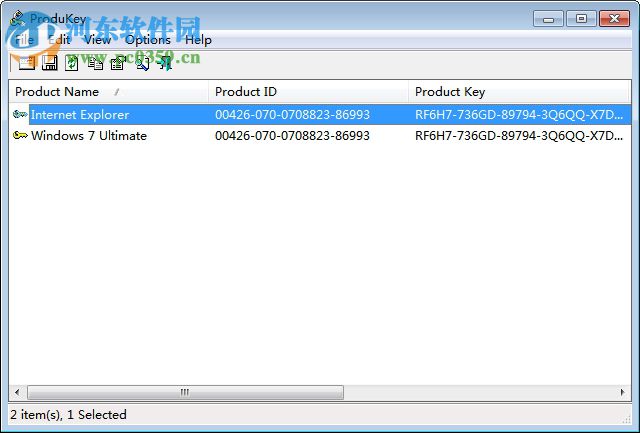Click the Select Source toolbar icon
Image resolution: width=640 pixels, height=433 pixels.
tap(27, 63)
